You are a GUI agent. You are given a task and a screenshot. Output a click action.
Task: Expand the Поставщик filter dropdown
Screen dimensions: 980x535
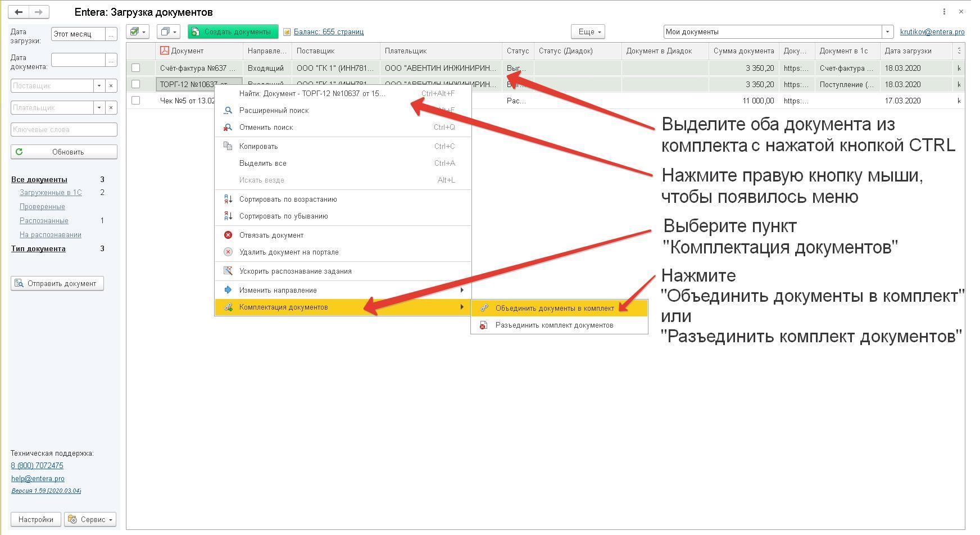click(99, 85)
